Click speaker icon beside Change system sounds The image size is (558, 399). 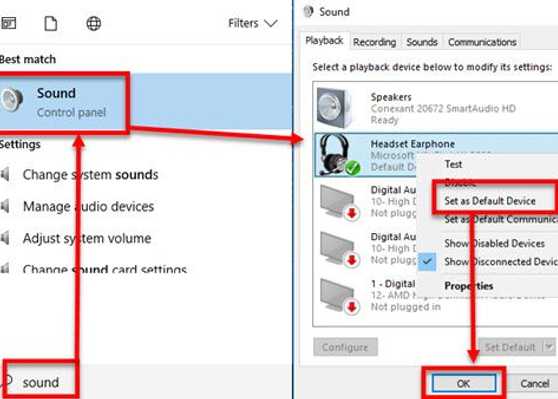5,174
